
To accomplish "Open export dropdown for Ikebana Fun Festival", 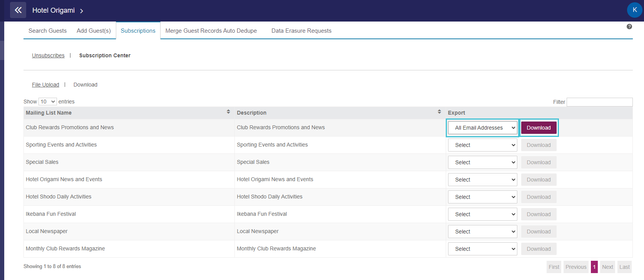I will pos(483,214).
